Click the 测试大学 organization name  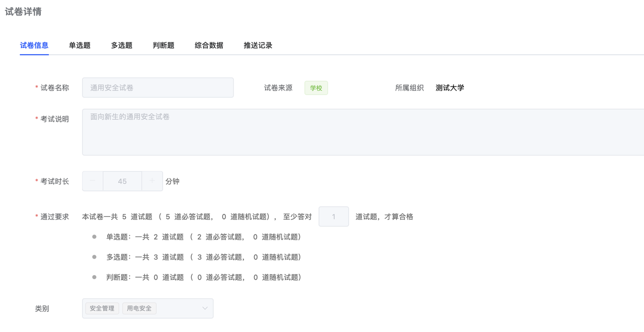click(450, 88)
